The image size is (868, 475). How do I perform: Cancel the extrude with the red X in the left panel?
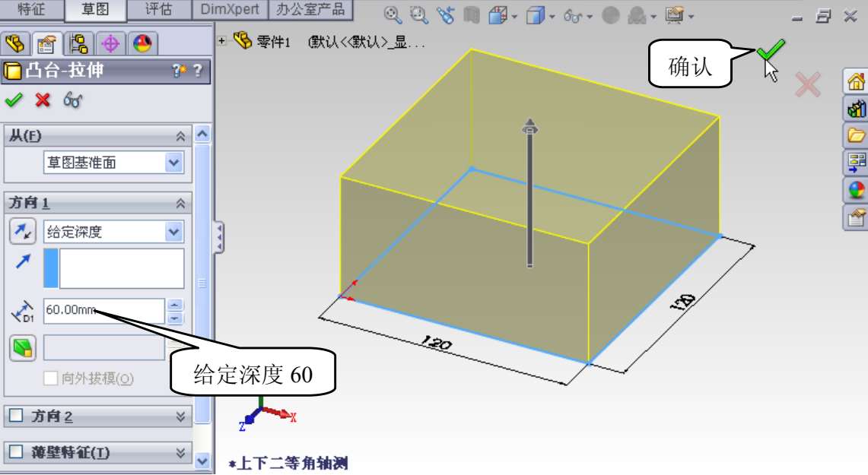click(43, 100)
